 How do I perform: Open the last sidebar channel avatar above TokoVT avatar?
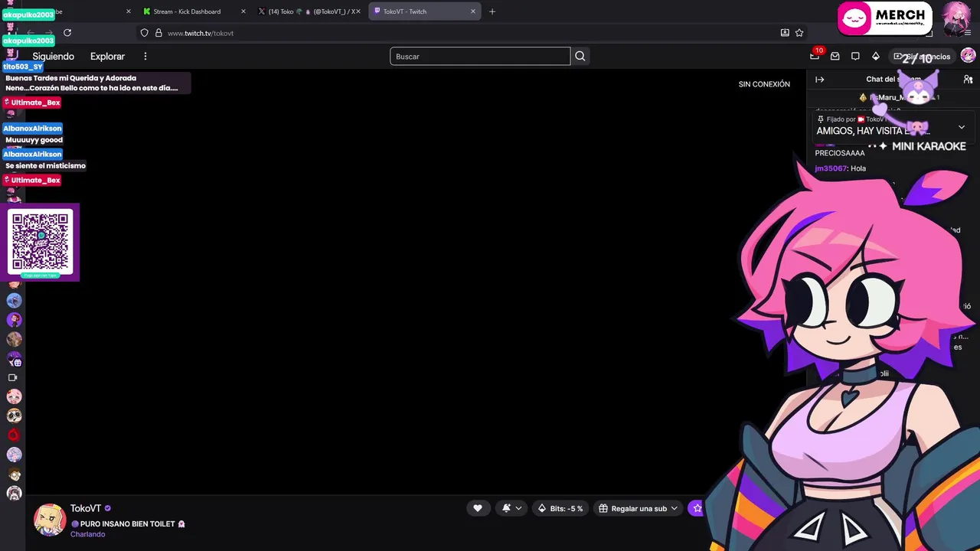point(14,493)
